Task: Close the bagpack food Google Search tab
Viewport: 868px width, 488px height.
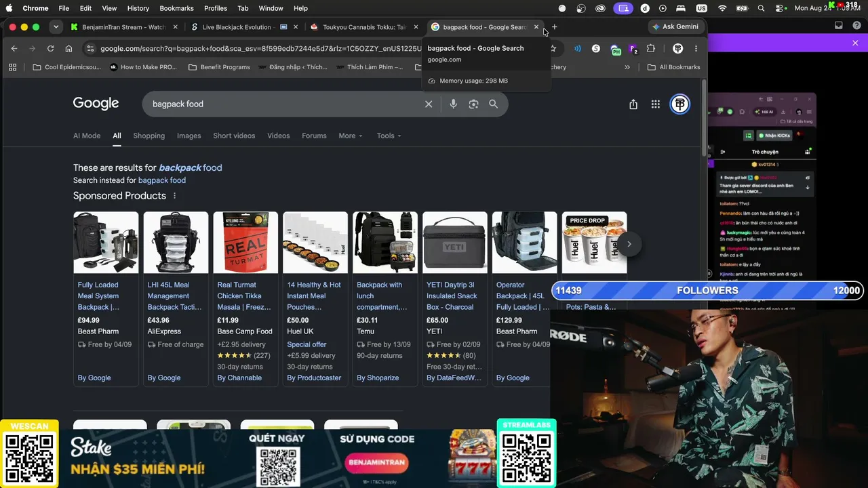Action: (536, 27)
